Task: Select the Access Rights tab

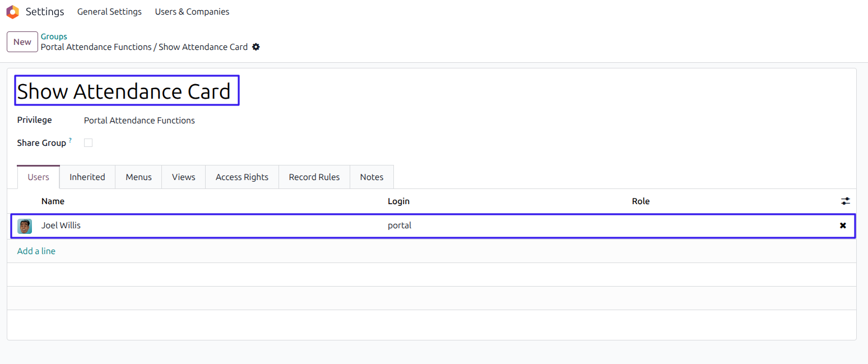Action: click(242, 177)
